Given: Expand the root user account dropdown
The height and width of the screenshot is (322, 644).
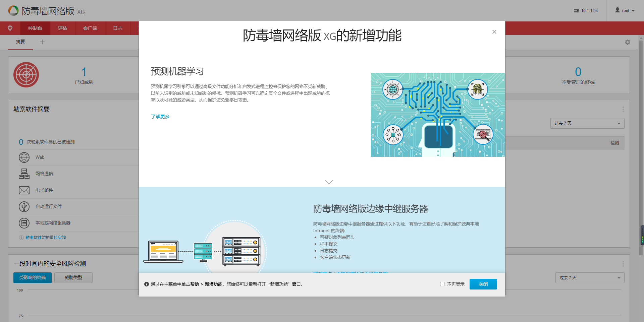Looking at the screenshot, I should [x=625, y=10].
